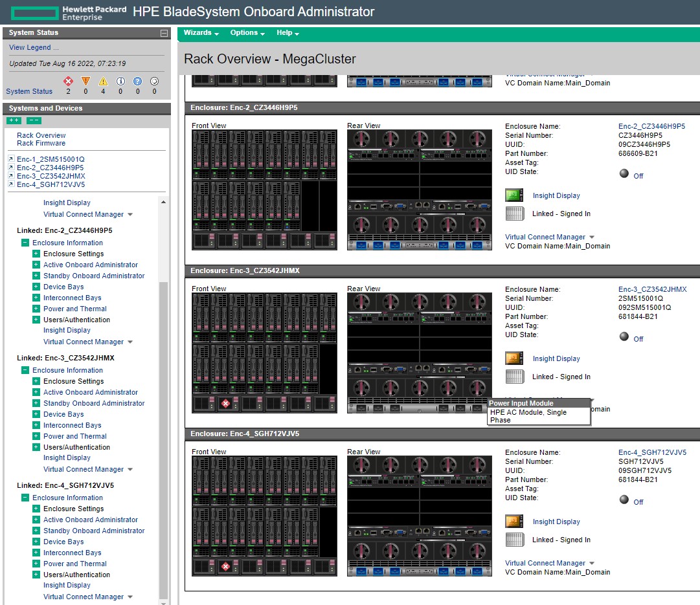
Task: Click the Enc-2 Rear View enclosure image
Action: 420,190
